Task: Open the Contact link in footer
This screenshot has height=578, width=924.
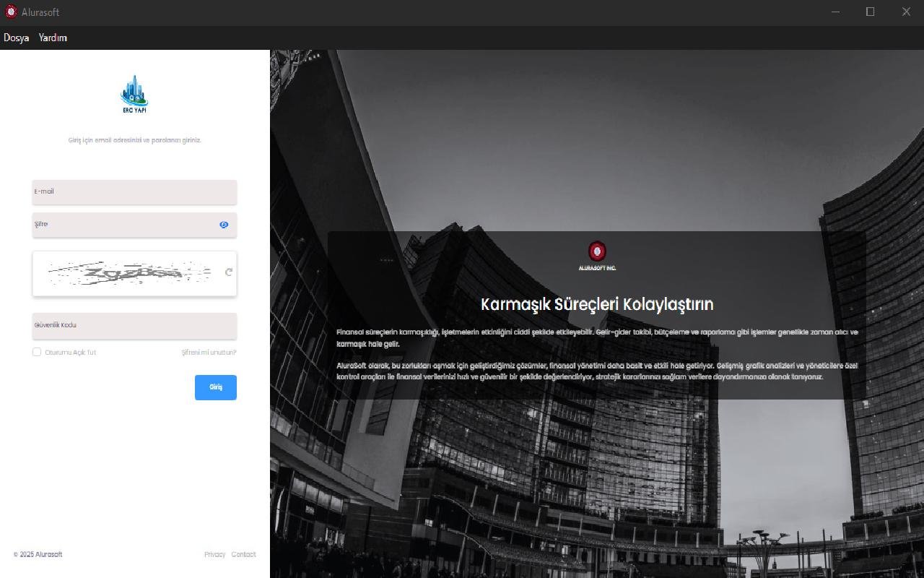Action: click(243, 554)
